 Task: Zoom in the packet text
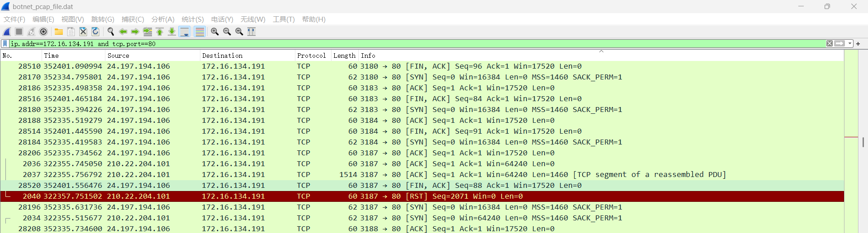click(x=215, y=32)
